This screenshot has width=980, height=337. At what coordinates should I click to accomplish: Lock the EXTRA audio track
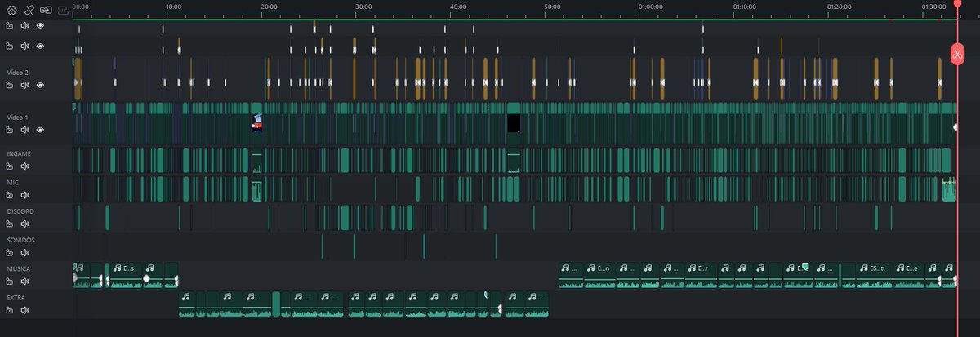[10, 310]
